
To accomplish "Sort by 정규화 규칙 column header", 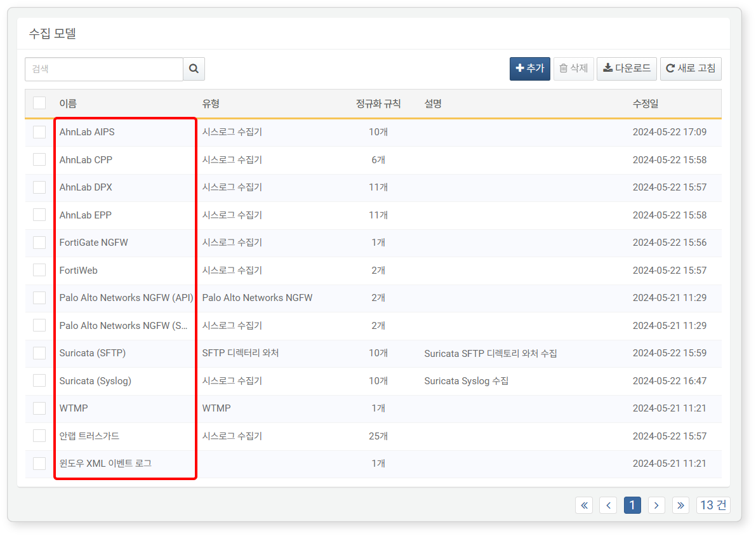I will coord(378,104).
